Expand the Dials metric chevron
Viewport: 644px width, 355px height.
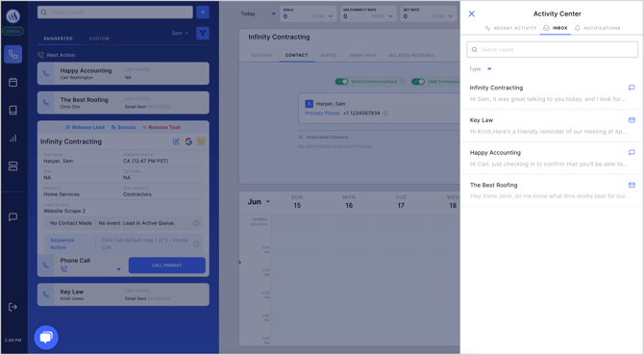click(331, 16)
